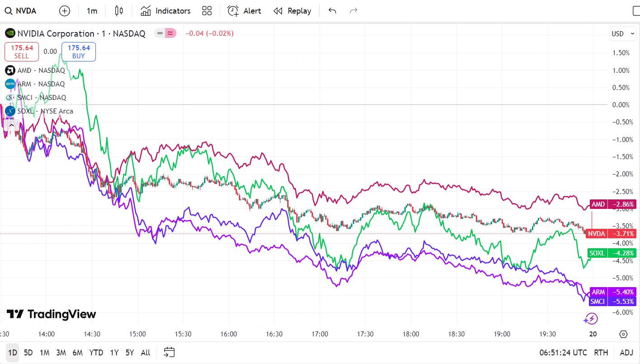The image size is (640, 364).
Task: Open the go to date calendar icon
Action: point(170,352)
